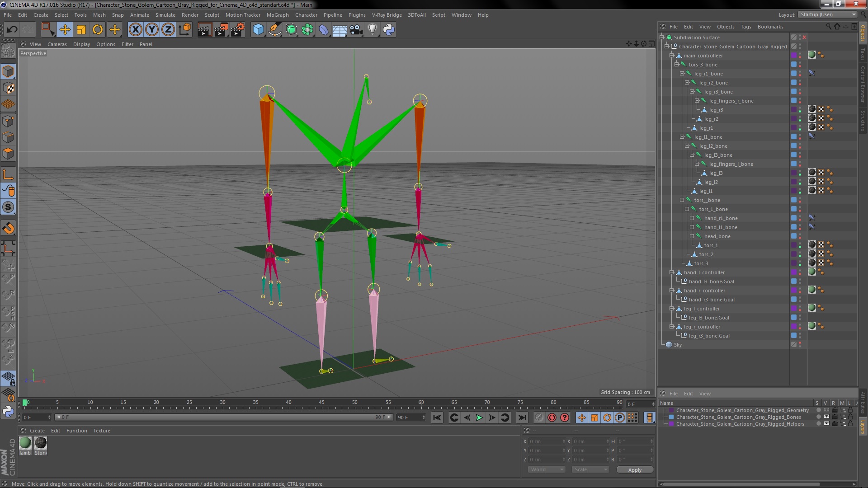This screenshot has width=868, height=488.
Task: Open Edit Render Settings
Action: 237,30
